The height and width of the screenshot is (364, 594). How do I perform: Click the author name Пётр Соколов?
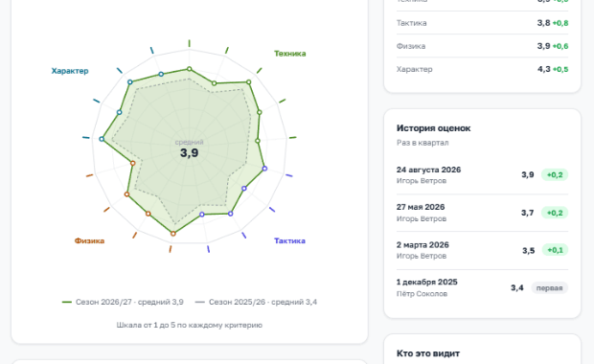click(x=422, y=294)
